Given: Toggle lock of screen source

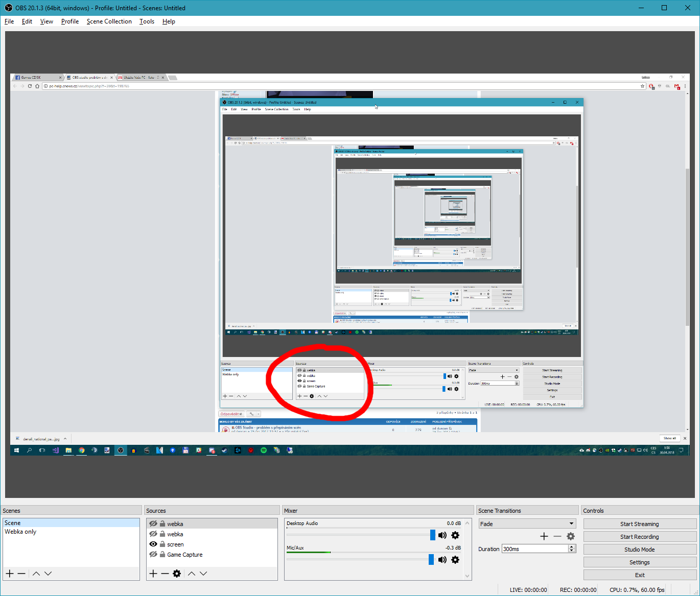Looking at the screenshot, I should [x=162, y=544].
